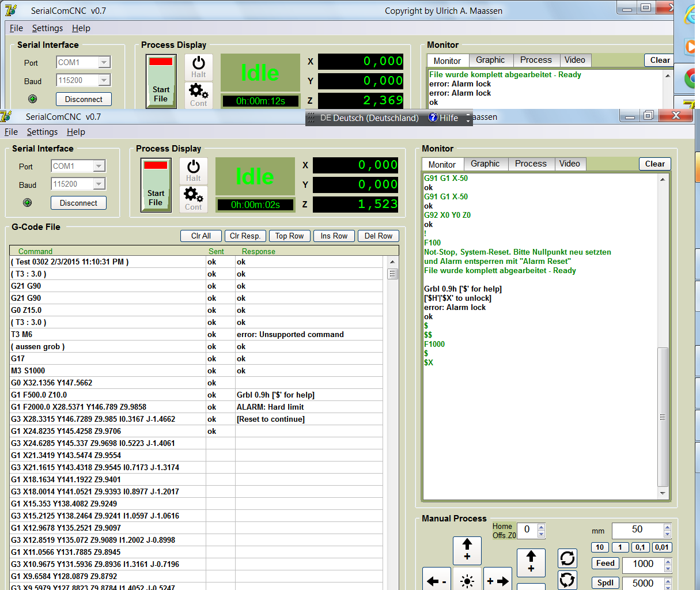The height and width of the screenshot is (590, 700).
Task: Click the Top Row button
Action: [x=289, y=236]
